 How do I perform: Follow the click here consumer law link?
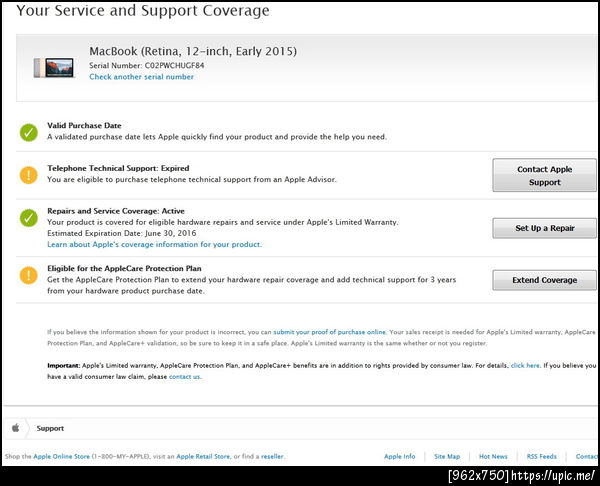525,365
